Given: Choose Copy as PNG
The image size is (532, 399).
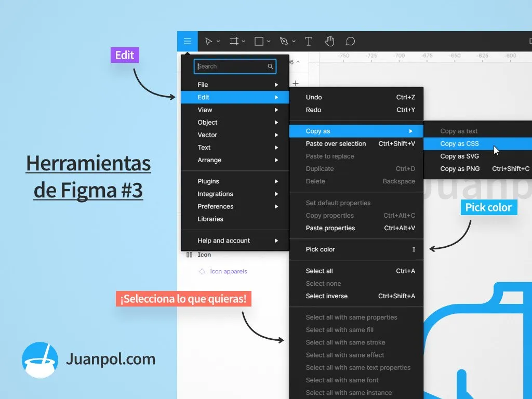Looking at the screenshot, I should pyautogui.click(x=478, y=169).
